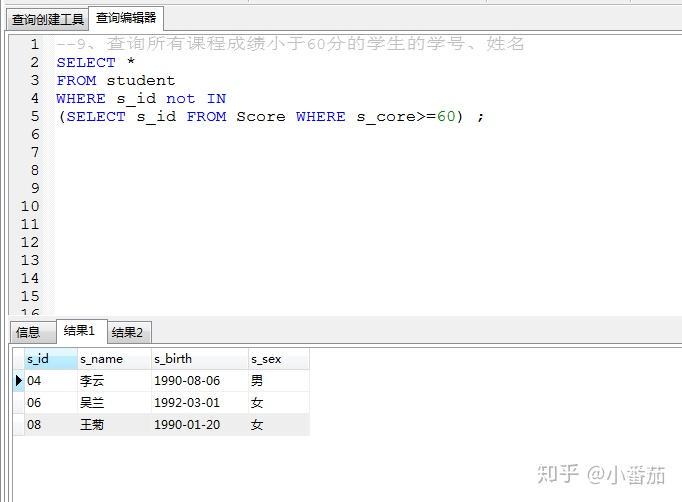Click the 女 cell in row 06
The image size is (682, 502).
(x=278, y=402)
